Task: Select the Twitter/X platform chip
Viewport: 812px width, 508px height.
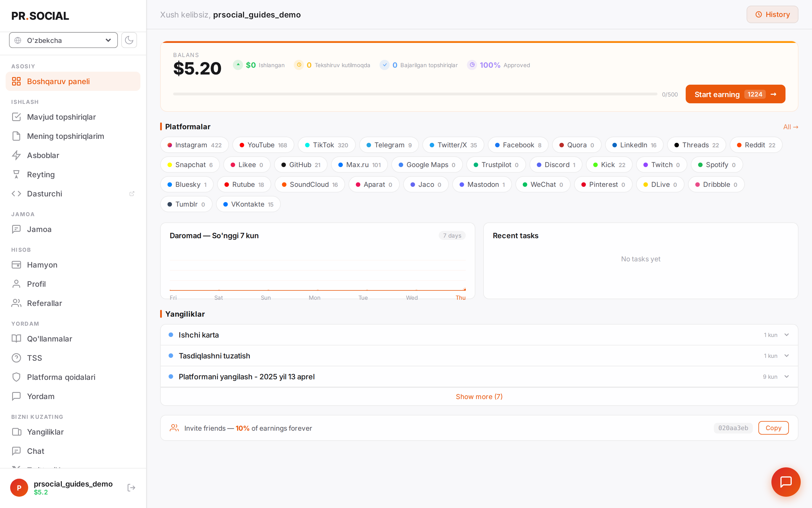Action: pos(453,145)
